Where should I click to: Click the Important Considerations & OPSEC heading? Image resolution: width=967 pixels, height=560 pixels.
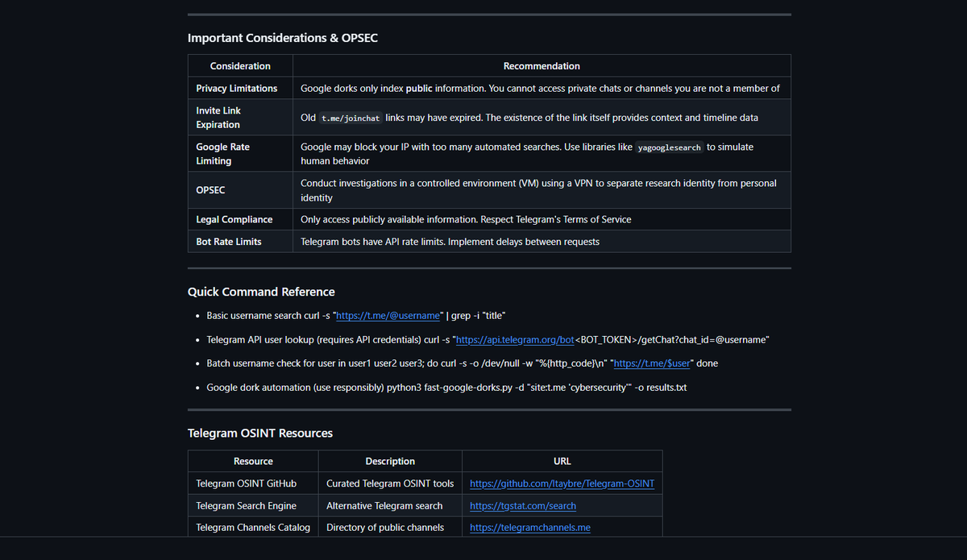[283, 38]
